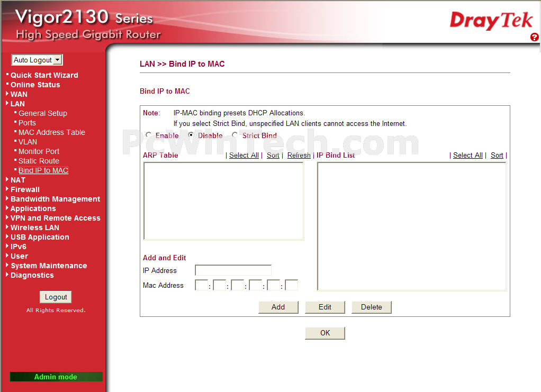Open Bind IP to MAC page
Screen dimensions: 541x392
(43, 170)
